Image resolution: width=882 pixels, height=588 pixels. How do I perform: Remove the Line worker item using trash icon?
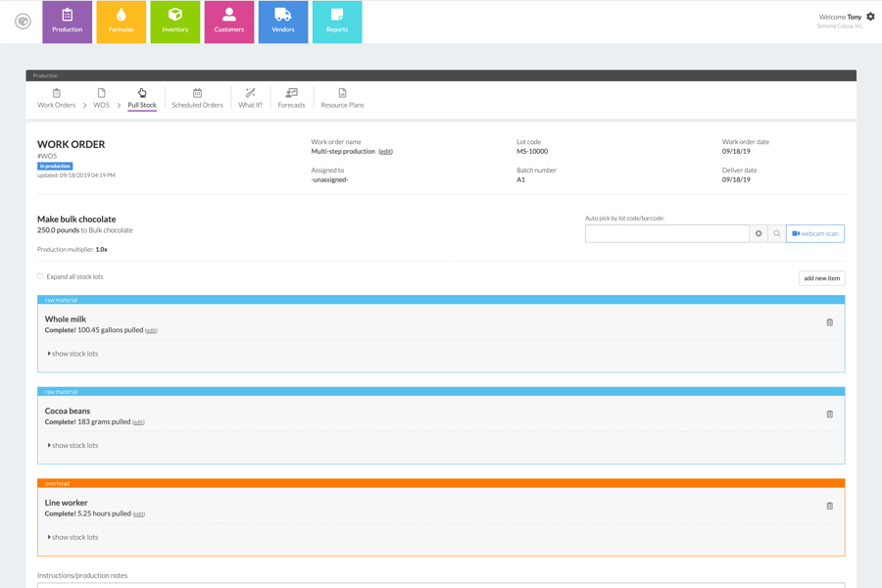tap(829, 506)
